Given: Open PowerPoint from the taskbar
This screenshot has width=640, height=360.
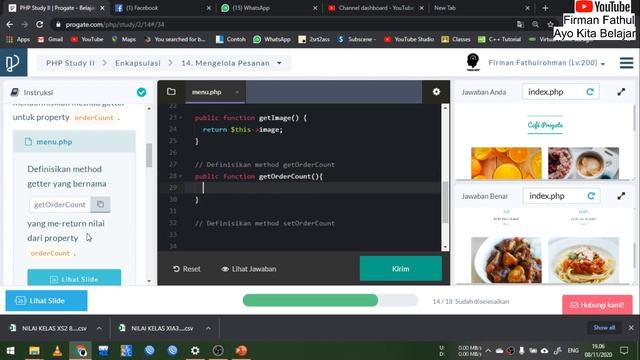Looking at the screenshot, I should click(x=241, y=351).
